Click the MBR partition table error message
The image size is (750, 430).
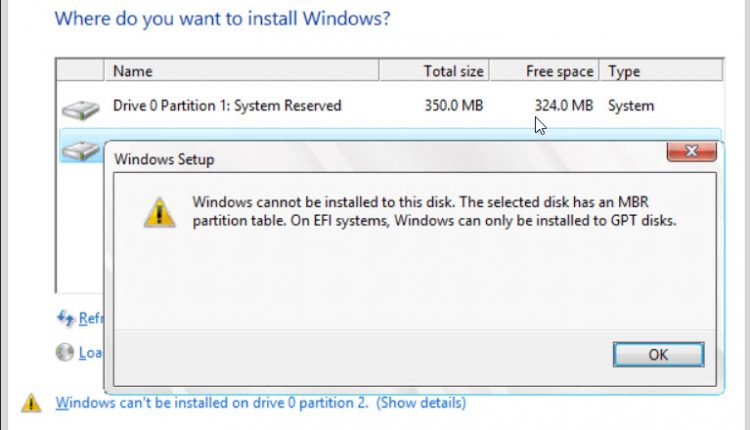(x=434, y=211)
